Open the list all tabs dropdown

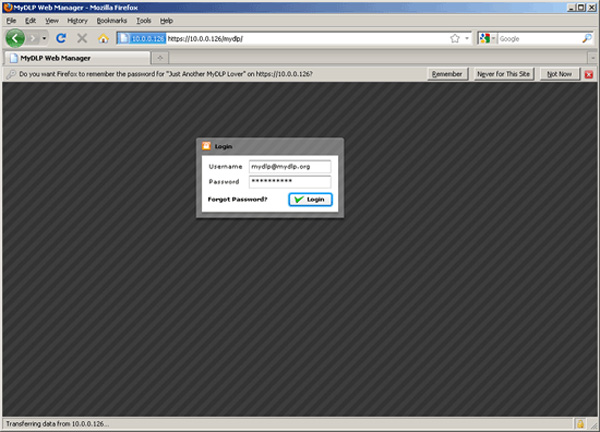tap(592, 58)
